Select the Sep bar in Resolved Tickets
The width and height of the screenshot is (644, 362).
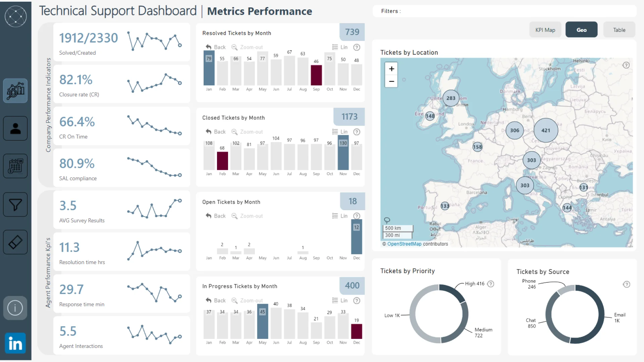click(316, 75)
